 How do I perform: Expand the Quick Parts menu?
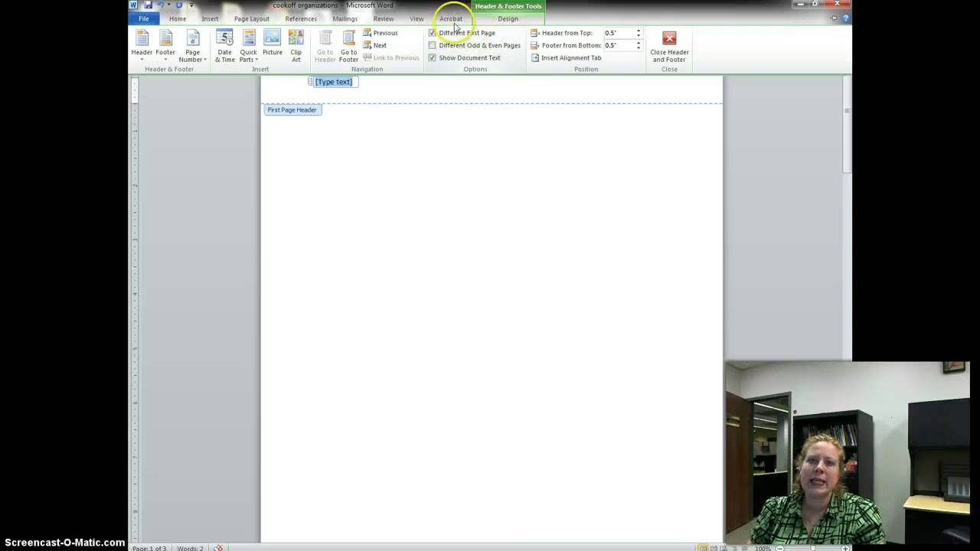point(248,46)
